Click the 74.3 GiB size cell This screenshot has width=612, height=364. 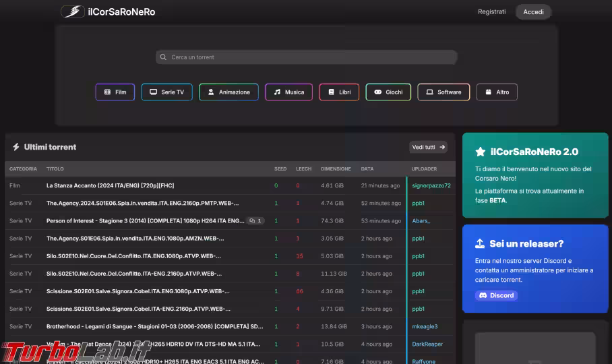pos(332,221)
